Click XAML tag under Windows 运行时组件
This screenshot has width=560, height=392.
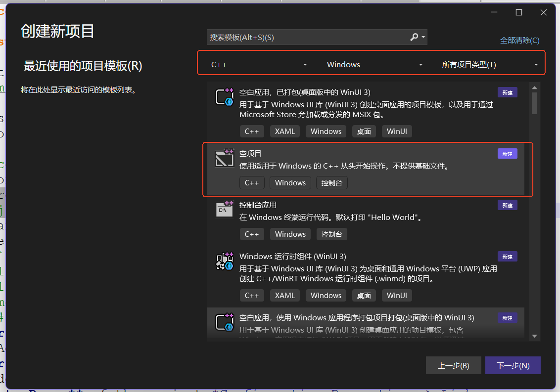285,296
